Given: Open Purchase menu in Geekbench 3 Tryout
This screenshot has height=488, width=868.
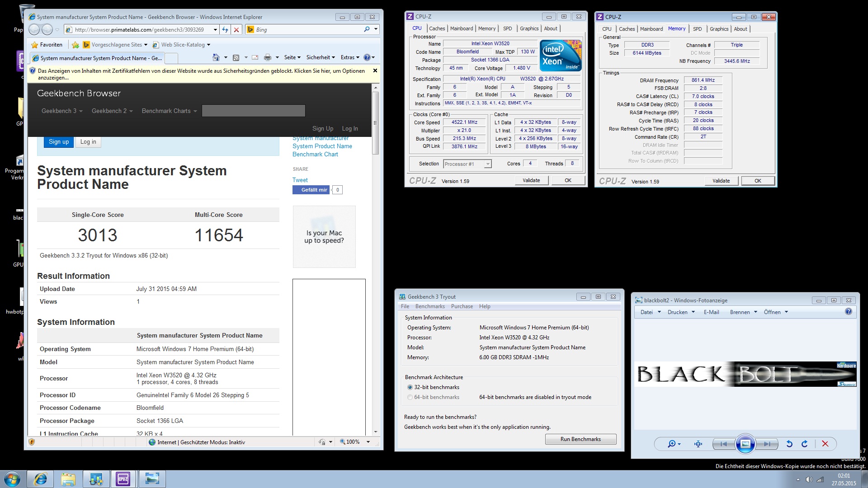Looking at the screenshot, I should (x=462, y=306).
